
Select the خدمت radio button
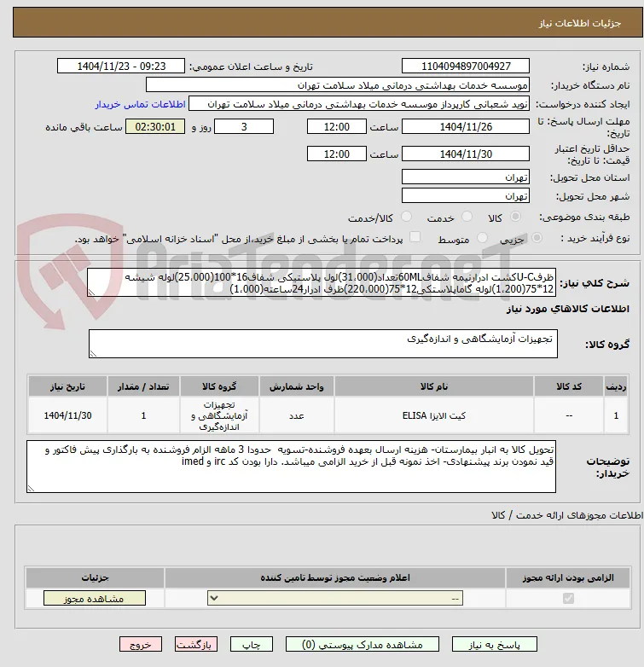467,217
